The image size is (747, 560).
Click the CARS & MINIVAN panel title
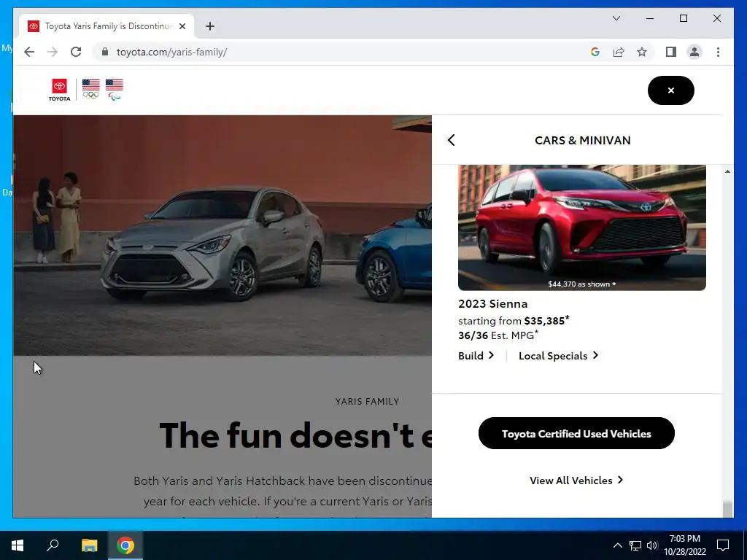(x=583, y=140)
